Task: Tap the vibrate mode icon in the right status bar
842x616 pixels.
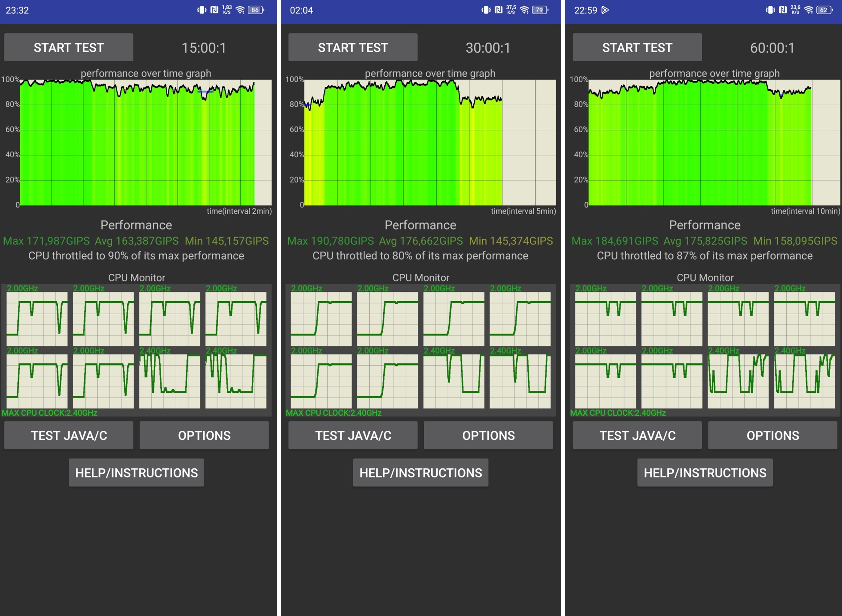Action: [x=770, y=10]
